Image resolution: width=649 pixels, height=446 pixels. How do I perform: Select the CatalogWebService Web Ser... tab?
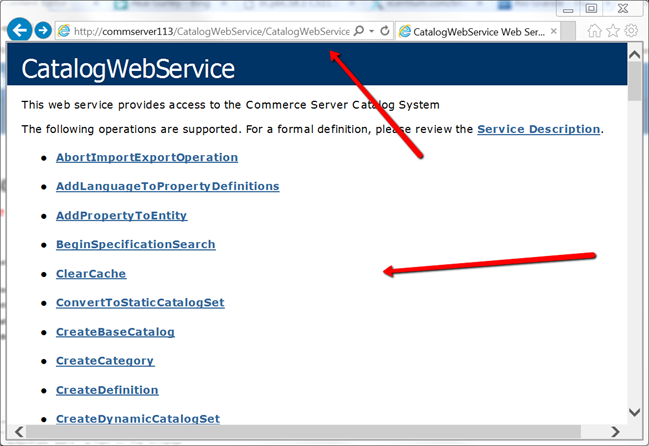point(478,31)
